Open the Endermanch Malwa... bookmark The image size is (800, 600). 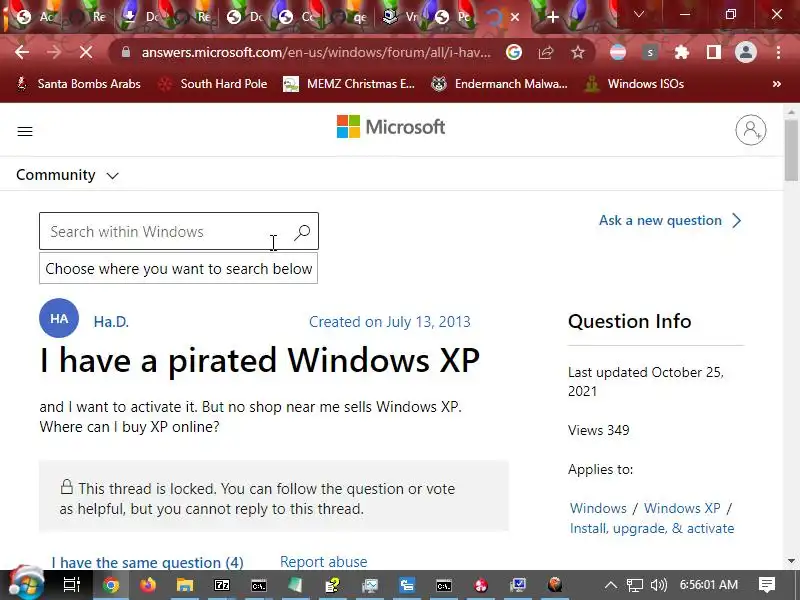(499, 84)
